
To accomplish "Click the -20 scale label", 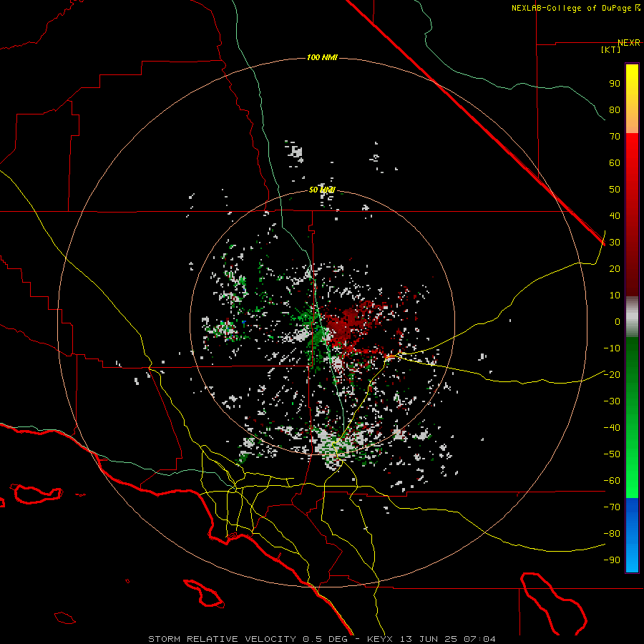I will click(612, 374).
